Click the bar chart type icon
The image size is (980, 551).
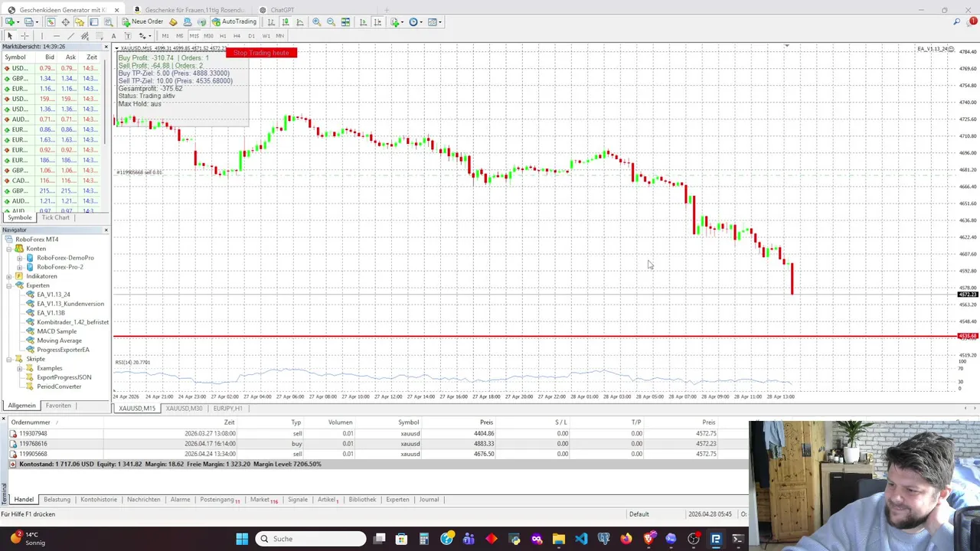(x=271, y=21)
